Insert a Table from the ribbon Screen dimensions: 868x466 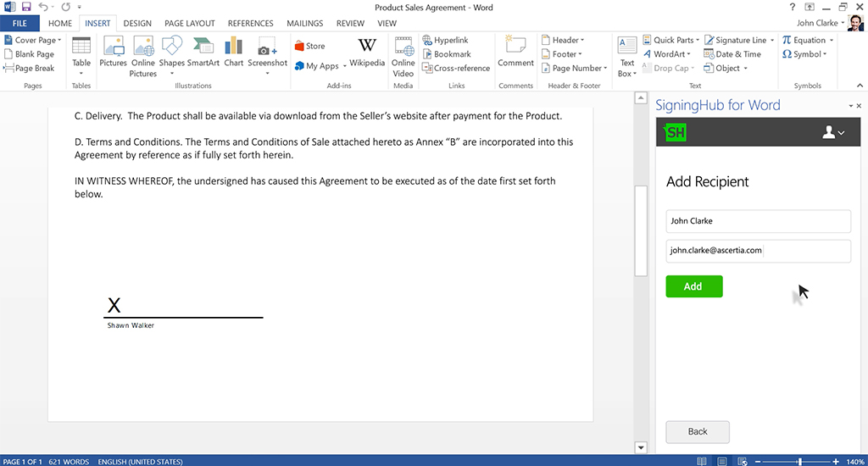[81, 56]
